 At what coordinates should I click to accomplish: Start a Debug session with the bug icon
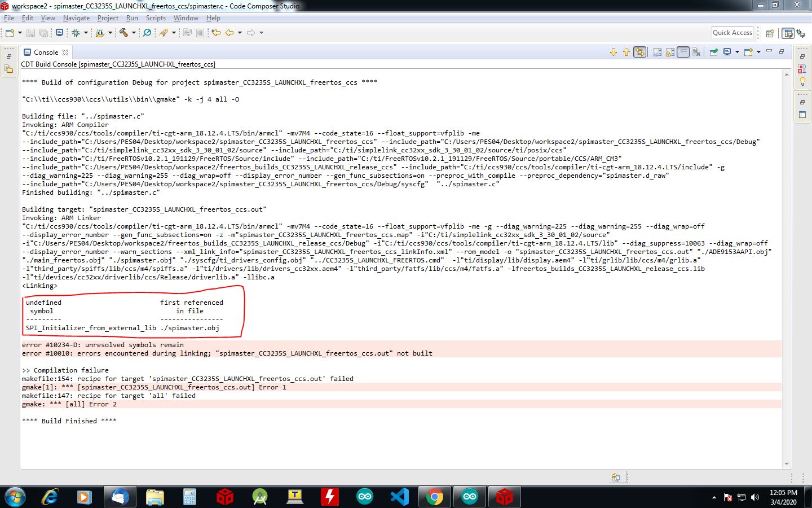[x=76, y=33]
